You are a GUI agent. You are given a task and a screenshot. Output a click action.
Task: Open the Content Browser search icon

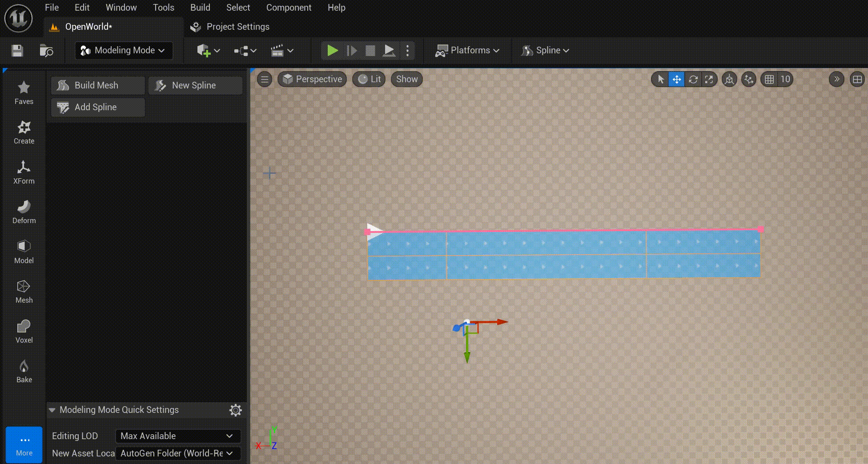coord(46,51)
